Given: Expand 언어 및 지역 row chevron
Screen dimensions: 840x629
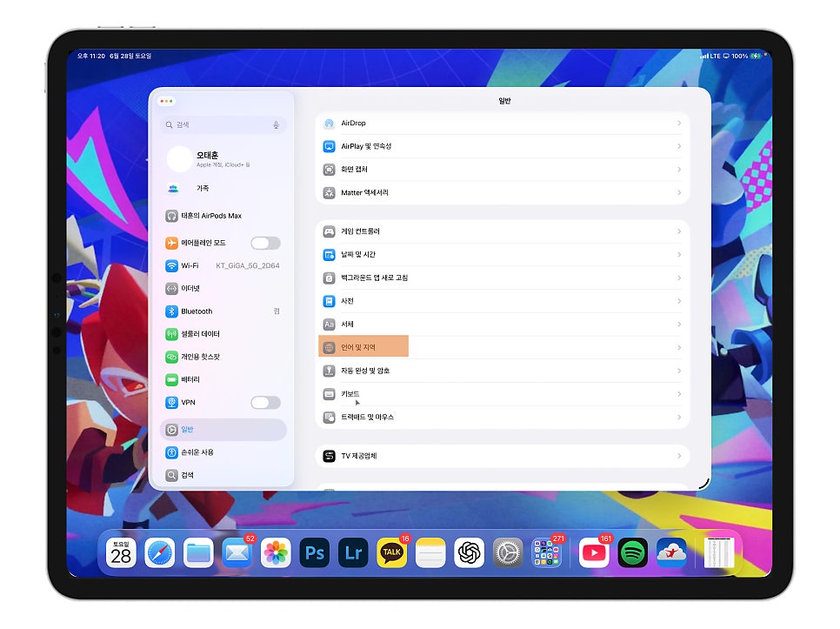Looking at the screenshot, I should pos(679,348).
